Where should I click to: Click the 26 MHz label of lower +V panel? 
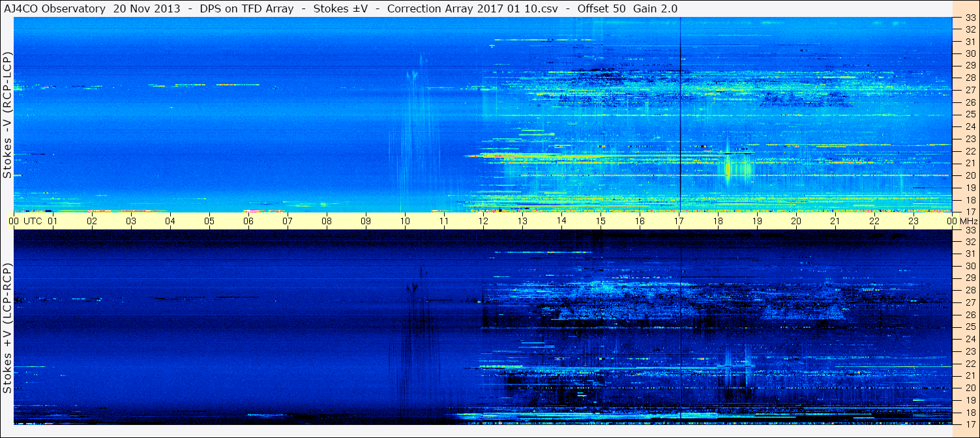click(x=970, y=315)
